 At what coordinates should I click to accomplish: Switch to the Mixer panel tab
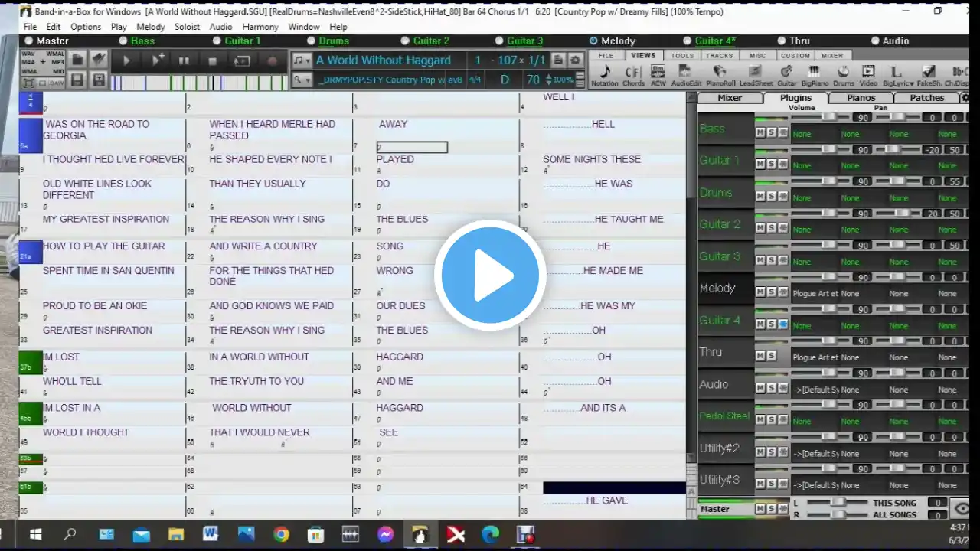tap(730, 98)
